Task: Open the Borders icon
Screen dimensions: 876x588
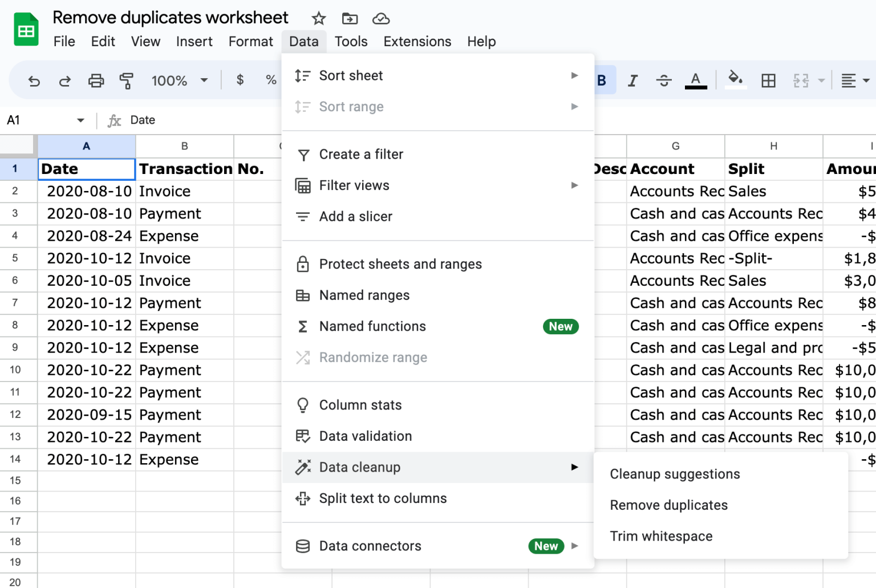Action: [x=768, y=80]
